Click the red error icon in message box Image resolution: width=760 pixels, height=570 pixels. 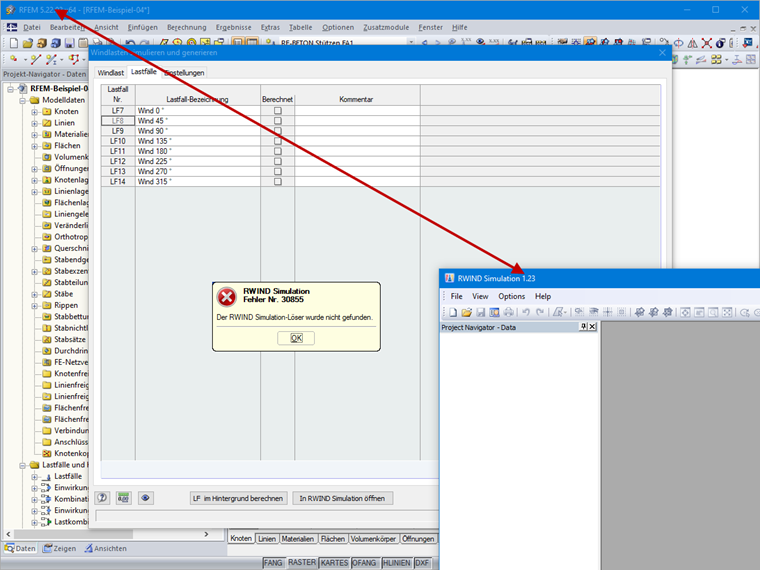click(226, 297)
